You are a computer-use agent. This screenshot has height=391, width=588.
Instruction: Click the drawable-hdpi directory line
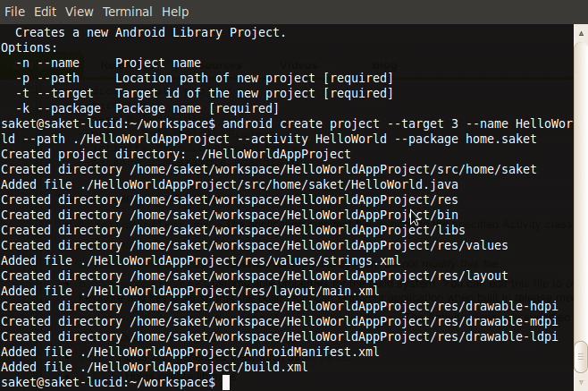point(279,306)
